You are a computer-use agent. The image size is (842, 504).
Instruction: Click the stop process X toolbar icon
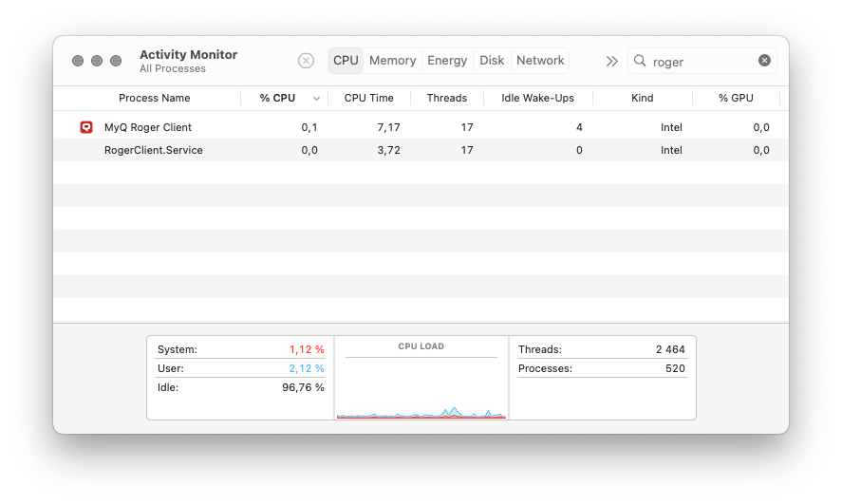[x=306, y=61]
